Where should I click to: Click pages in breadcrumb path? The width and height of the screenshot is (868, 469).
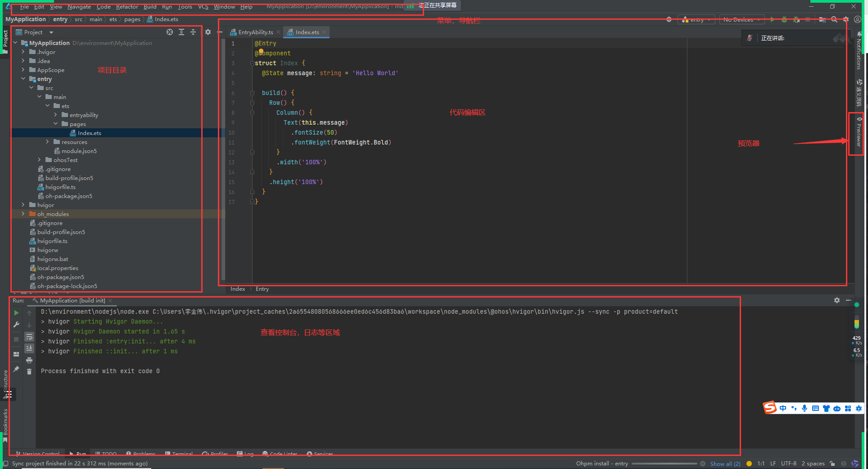pos(132,19)
